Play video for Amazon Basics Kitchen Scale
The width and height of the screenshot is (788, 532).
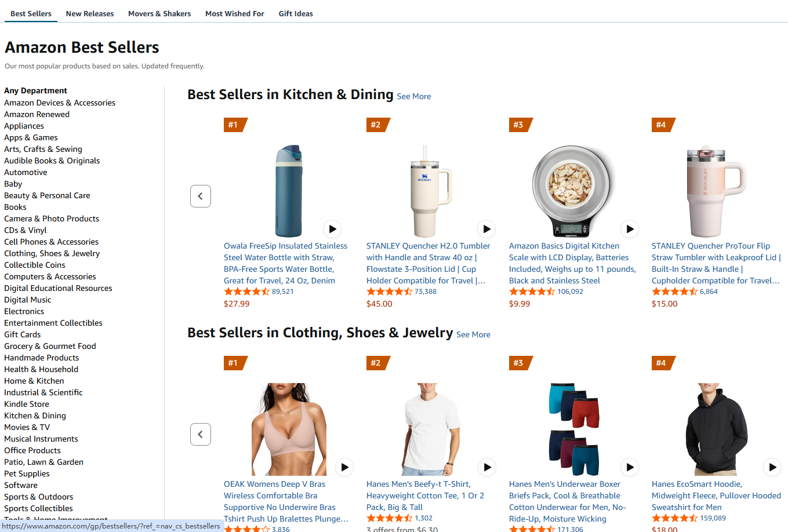[x=629, y=229]
